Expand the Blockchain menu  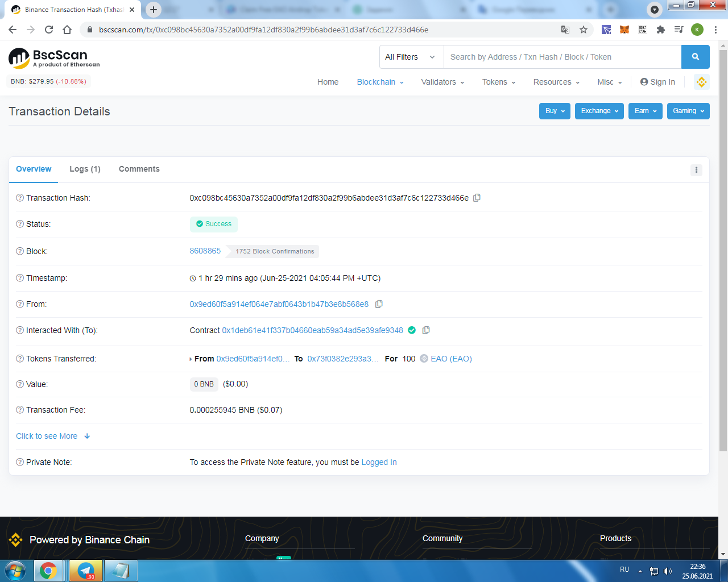pos(380,82)
